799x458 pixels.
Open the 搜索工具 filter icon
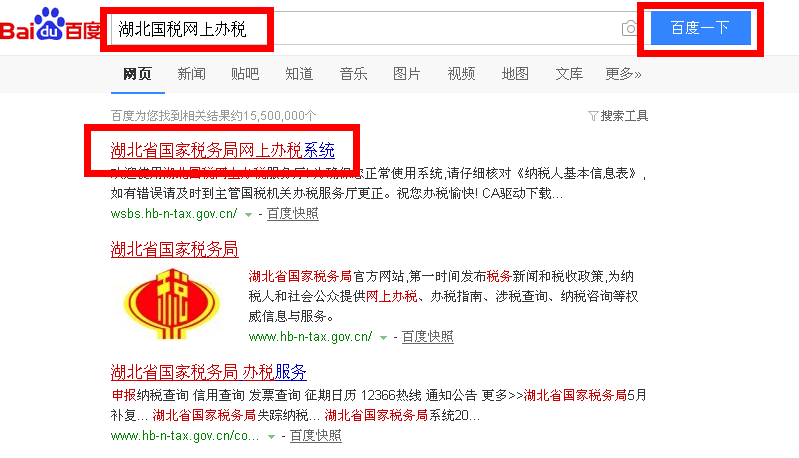click(x=593, y=116)
